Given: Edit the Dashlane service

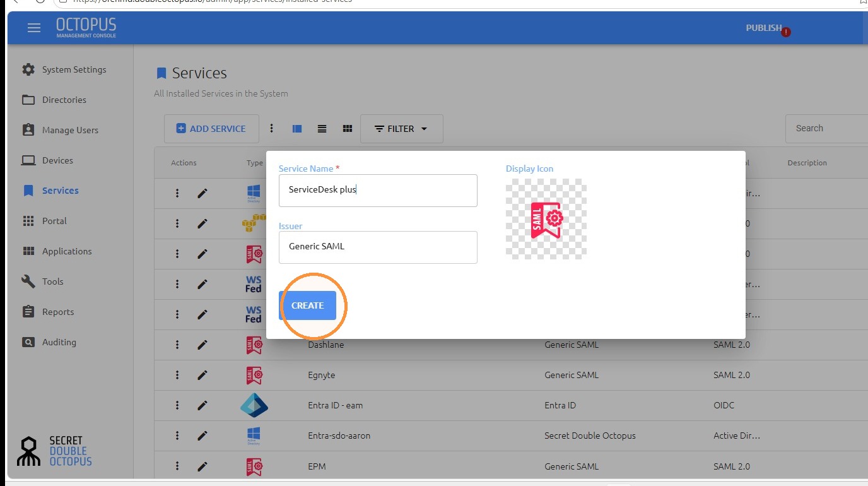Looking at the screenshot, I should 202,345.
